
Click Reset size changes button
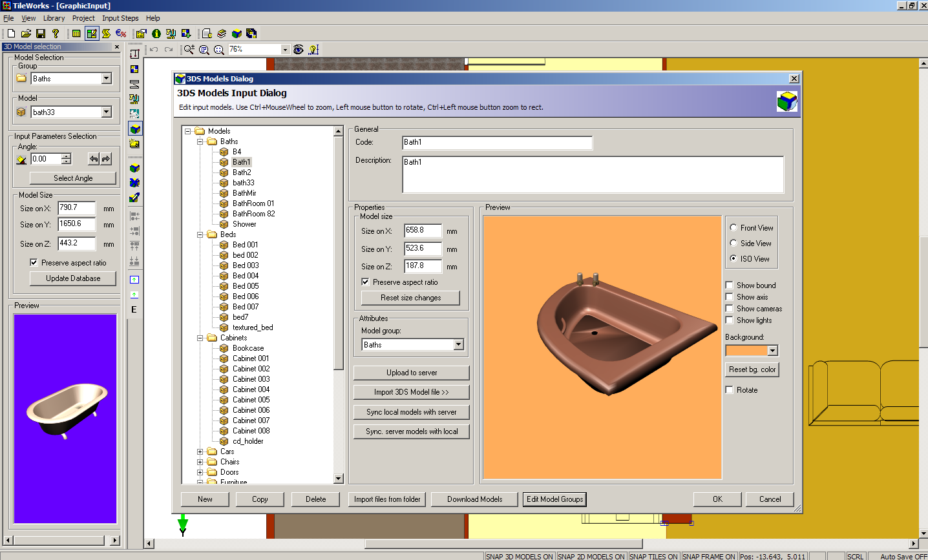[x=410, y=298]
